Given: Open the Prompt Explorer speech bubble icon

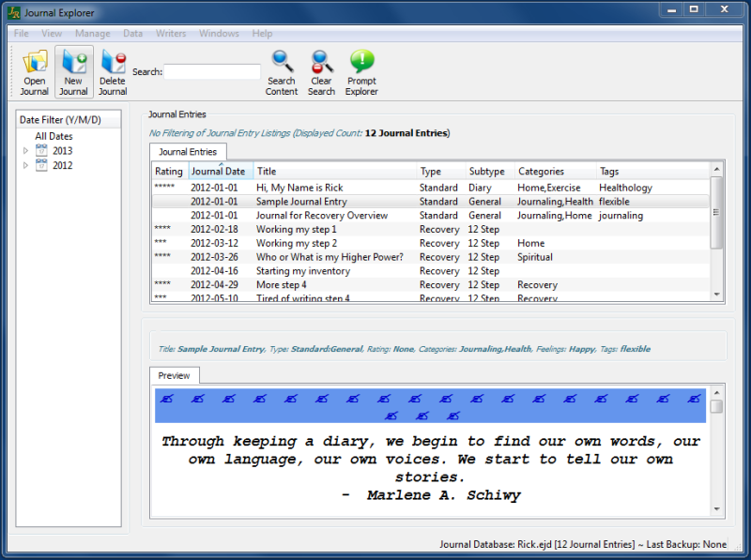Looking at the screenshot, I should [361, 63].
